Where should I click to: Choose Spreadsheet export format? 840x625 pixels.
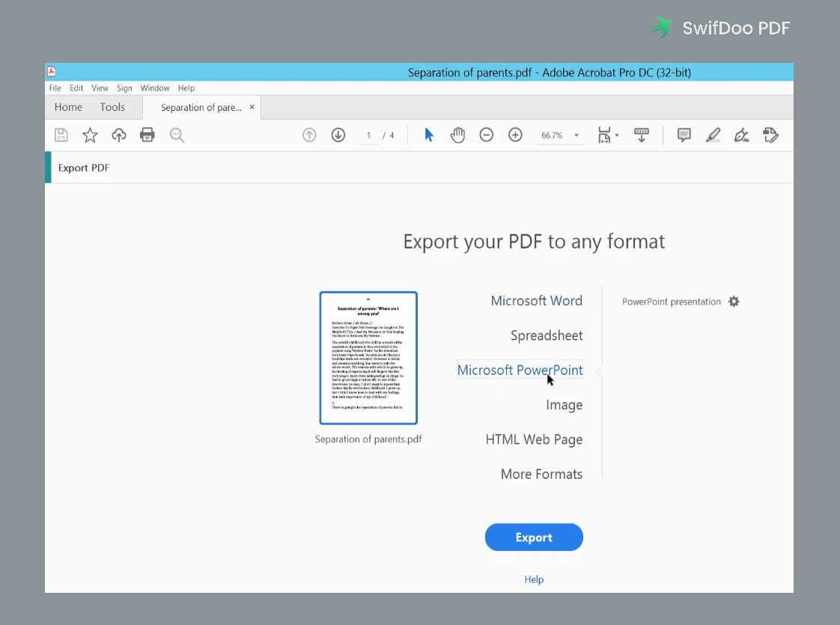[x=547, y=335]
